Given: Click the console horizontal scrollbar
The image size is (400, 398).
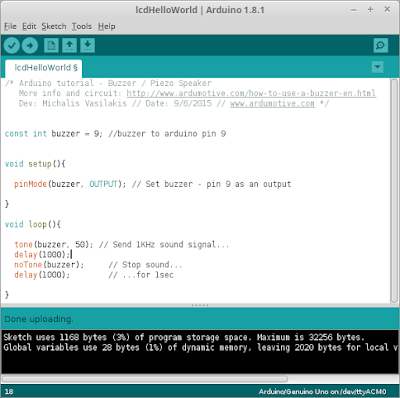Looking at the screenshot, I should point(145,379).
